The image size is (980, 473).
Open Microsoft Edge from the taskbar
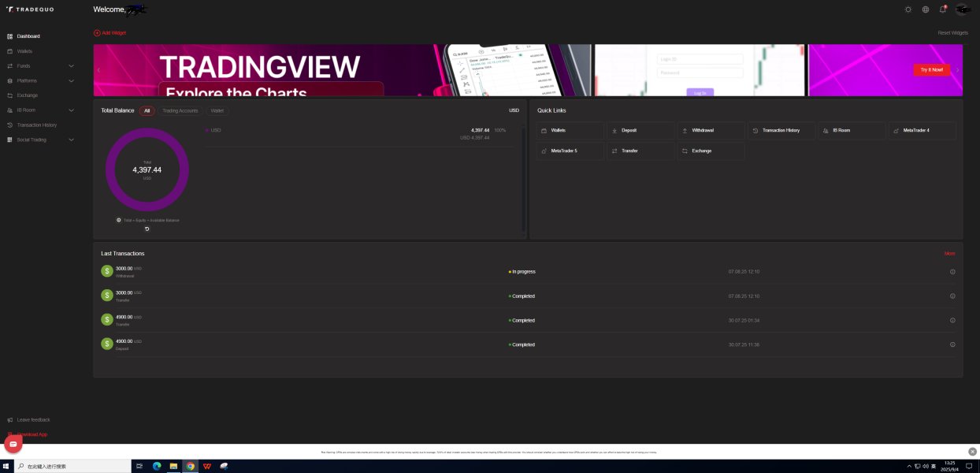click(157, 466)
